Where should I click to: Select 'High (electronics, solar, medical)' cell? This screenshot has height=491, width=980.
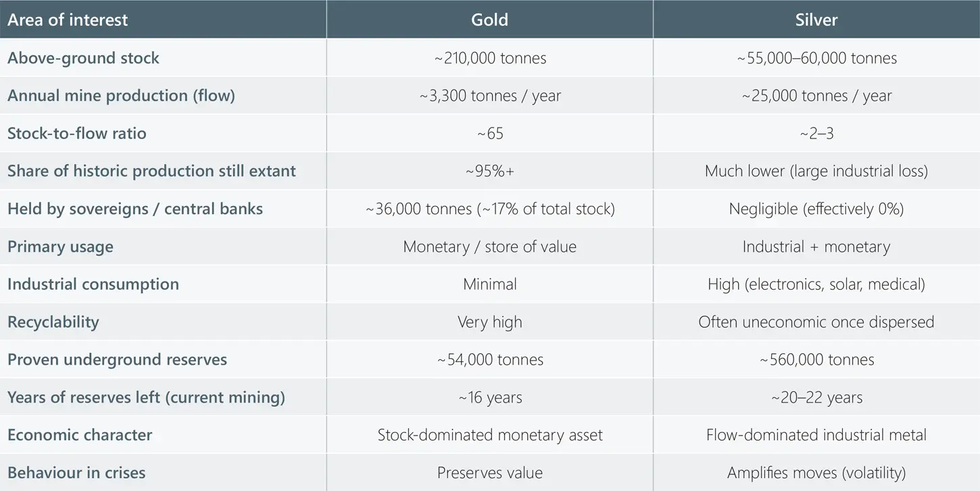tap(816, 284)
